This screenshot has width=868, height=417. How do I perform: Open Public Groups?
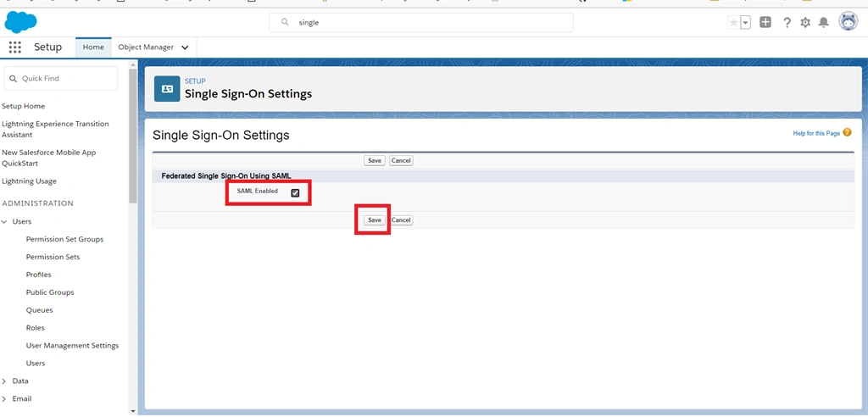coord(50,292)
